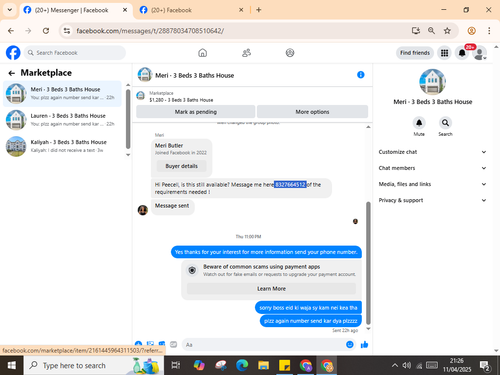Open Meri - 3 Beds 3 Baths House chat
Viewport: 500px width, 375px height.
click(x=62, y=93)
